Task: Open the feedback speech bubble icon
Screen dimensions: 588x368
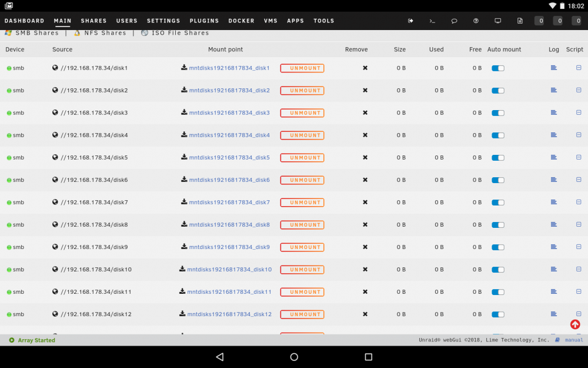Action: point(454,21)
